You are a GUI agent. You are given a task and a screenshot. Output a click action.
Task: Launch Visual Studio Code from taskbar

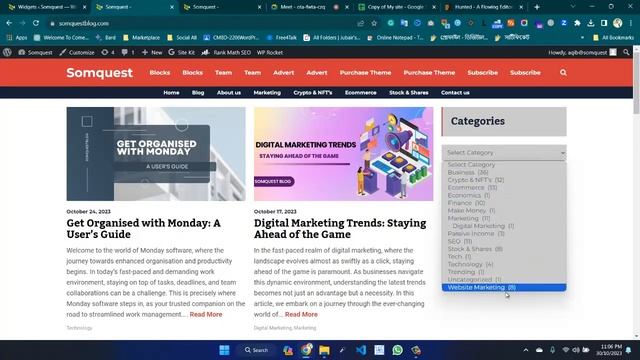(x=361, y=350)
